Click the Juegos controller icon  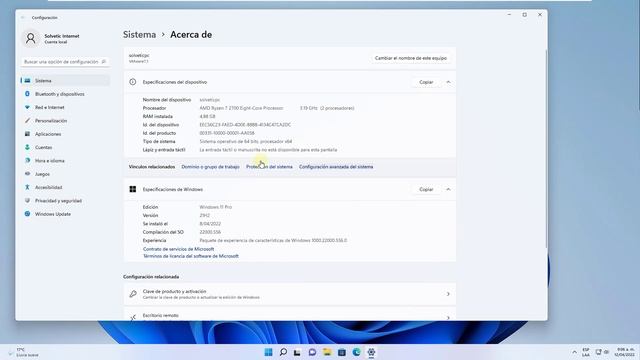tap(27, 174)
